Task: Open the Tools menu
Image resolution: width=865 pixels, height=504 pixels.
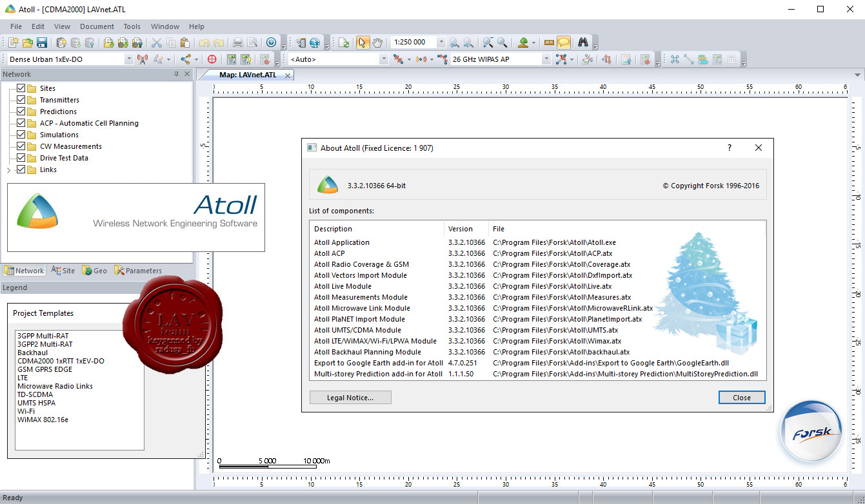Action: [x=132, y=26]
